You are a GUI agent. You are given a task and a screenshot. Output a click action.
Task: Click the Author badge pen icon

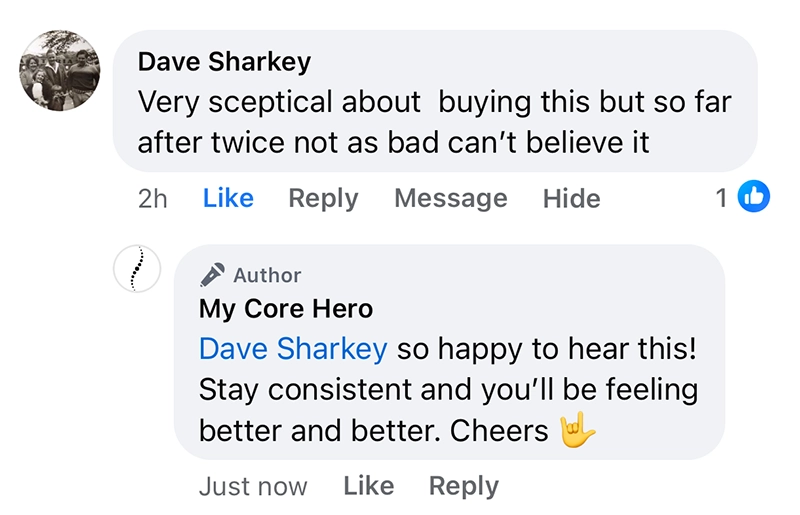pyautogui.click(x=212, y=275)
